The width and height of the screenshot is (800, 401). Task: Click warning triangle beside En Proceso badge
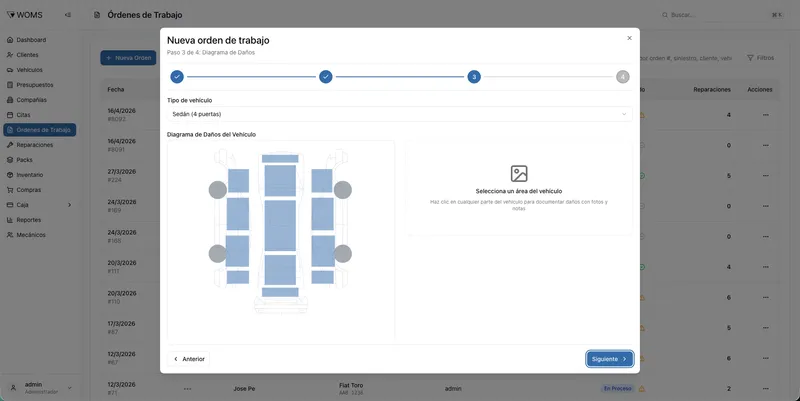coord(642,389)
